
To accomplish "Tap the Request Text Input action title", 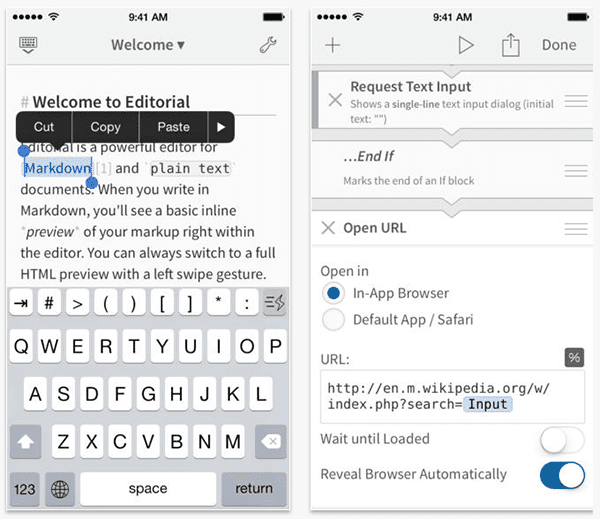I will coord(411,86).
